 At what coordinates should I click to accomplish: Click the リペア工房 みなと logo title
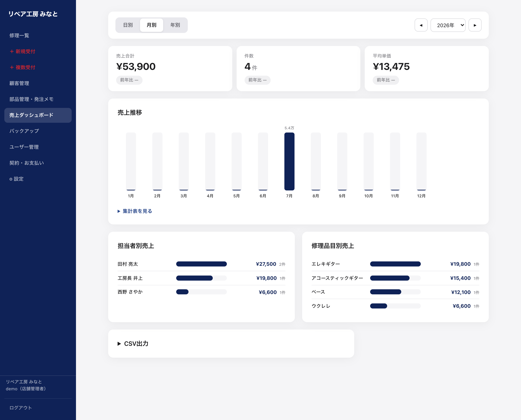click(33, 14)
